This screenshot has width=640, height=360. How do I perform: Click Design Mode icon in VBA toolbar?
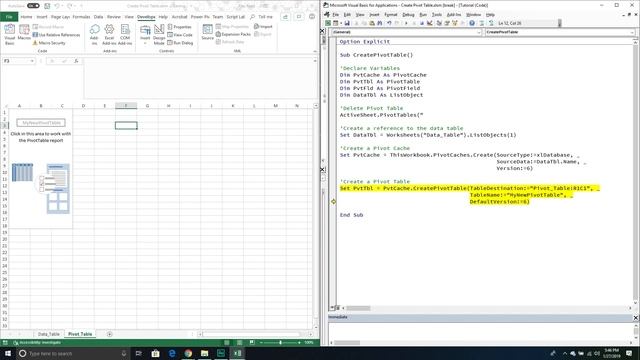pos(430,23)
